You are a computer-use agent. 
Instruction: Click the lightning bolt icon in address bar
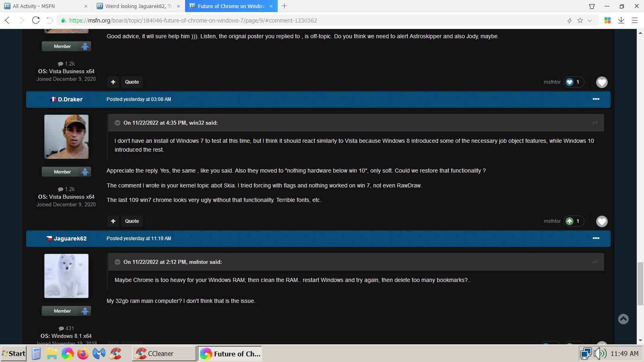pos(570,21)
